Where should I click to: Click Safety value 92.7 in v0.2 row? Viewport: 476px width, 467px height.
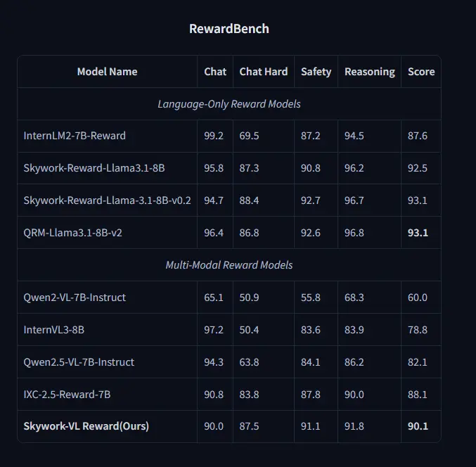coord(311,200)
